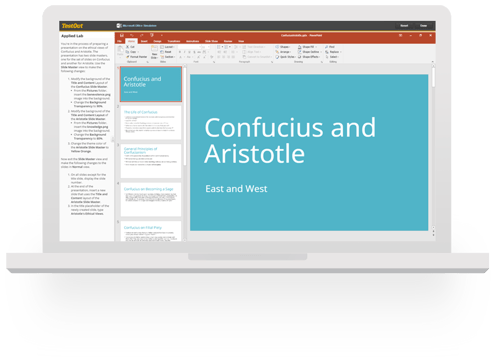Screen dimensions: 496x362
Task: Click the Paste clipboard icon
Action: [120, 49]
